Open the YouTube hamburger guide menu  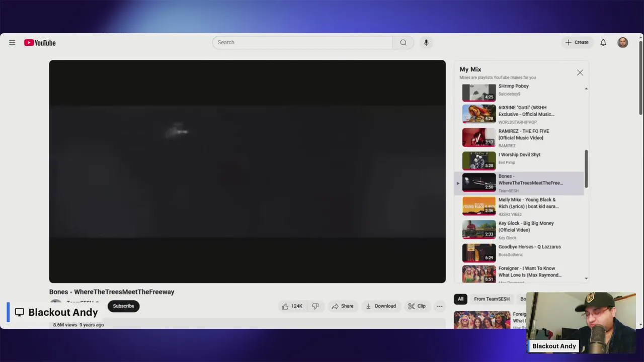click(12, 43)
